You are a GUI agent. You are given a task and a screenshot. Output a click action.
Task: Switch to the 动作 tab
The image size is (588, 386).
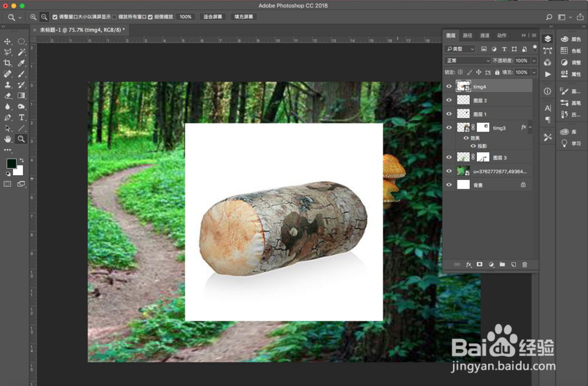pos(502,36)
